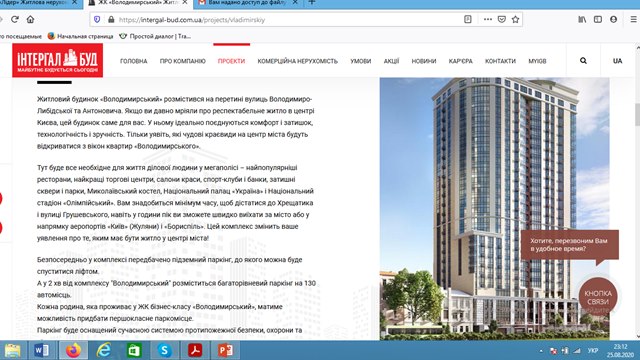
Task: Click the КНОПКА СВЯЗИ callback button
Action: pyautogui.click(x=598, y=297)
